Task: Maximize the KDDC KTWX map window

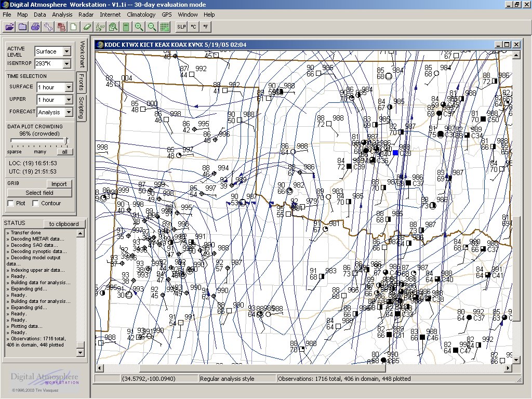Action: click(x=507, y=45)
